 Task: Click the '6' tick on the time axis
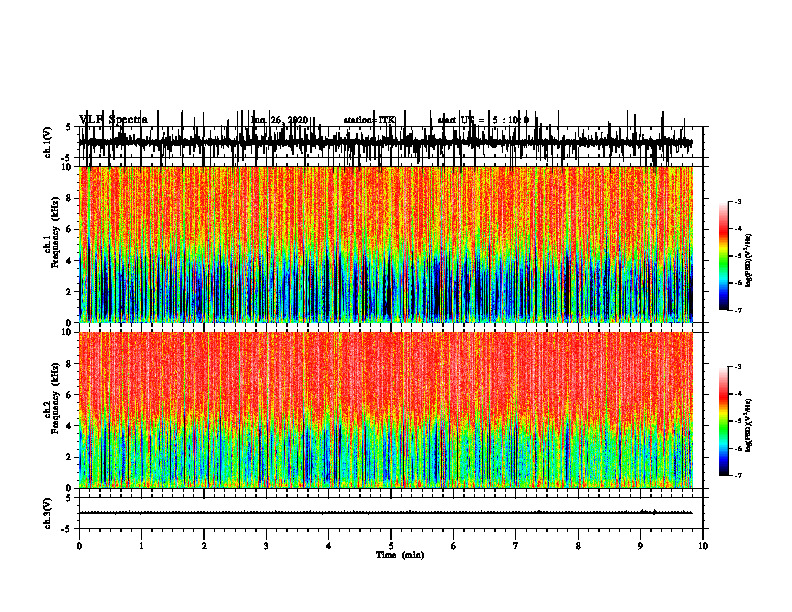pos(454,546)
